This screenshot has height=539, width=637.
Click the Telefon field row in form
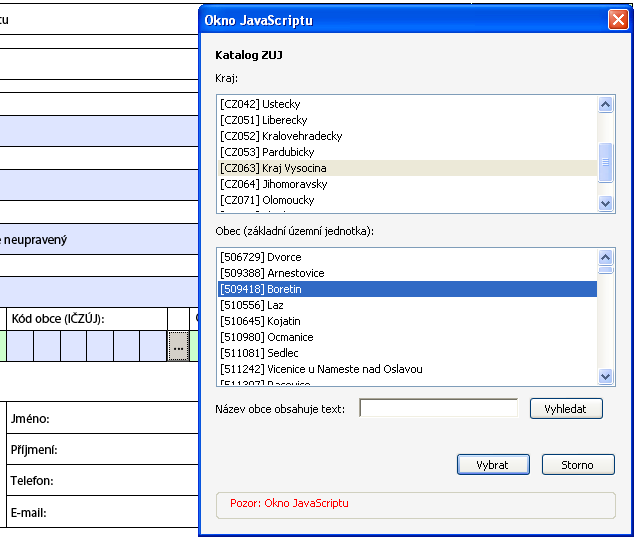[x=102, y=481]
